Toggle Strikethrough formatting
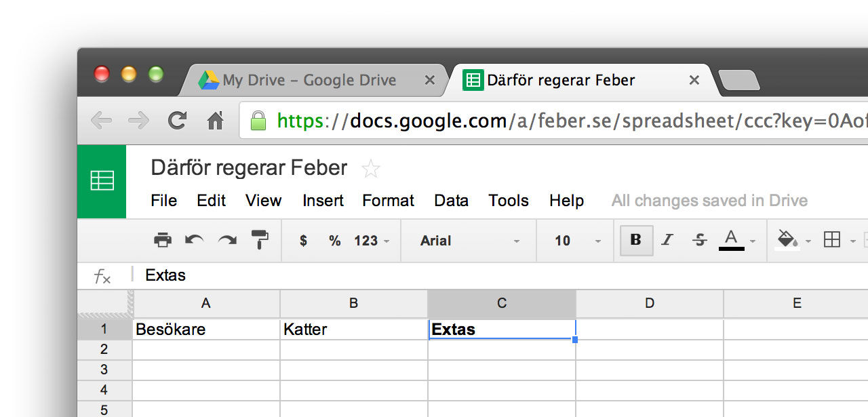 701,240
